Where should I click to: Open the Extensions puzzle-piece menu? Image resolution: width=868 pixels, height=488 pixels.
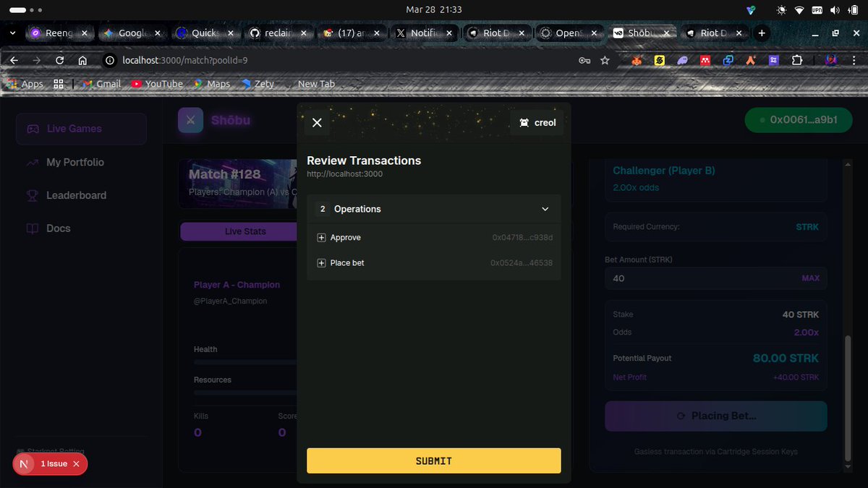coord(796,61)
